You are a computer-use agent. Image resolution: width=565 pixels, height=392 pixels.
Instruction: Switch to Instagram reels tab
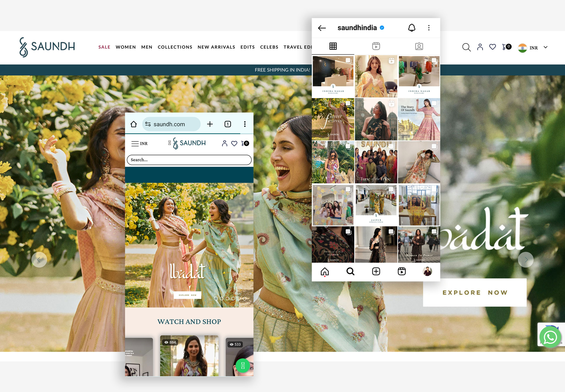376,46
